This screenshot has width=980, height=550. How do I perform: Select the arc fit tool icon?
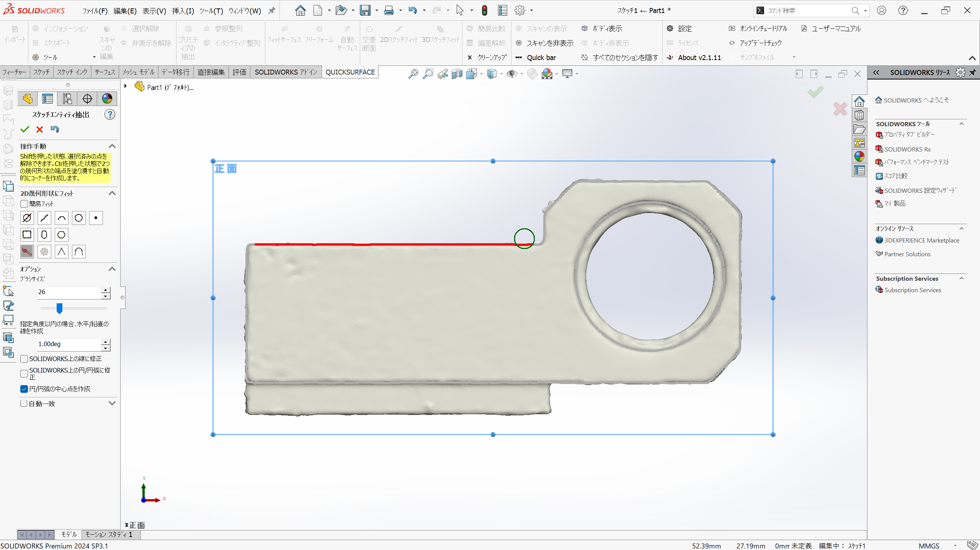click(x=61, y=218)
